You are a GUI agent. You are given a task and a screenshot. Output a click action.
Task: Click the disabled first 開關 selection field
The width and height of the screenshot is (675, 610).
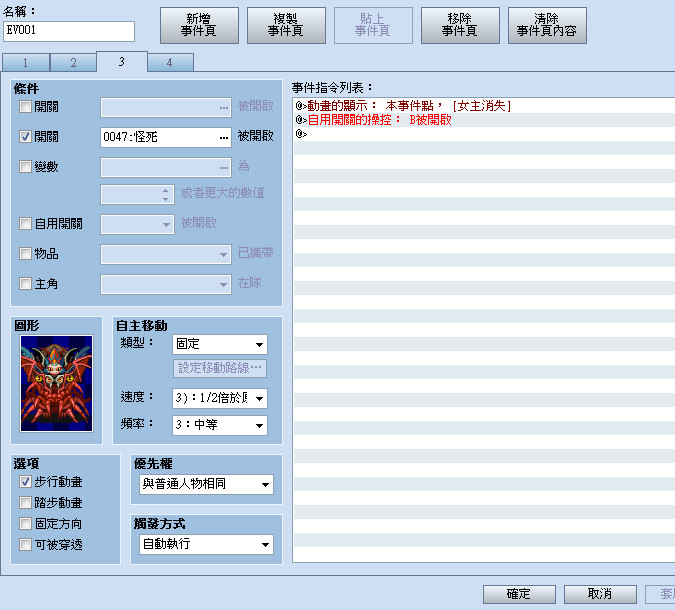tap(166, 108)
